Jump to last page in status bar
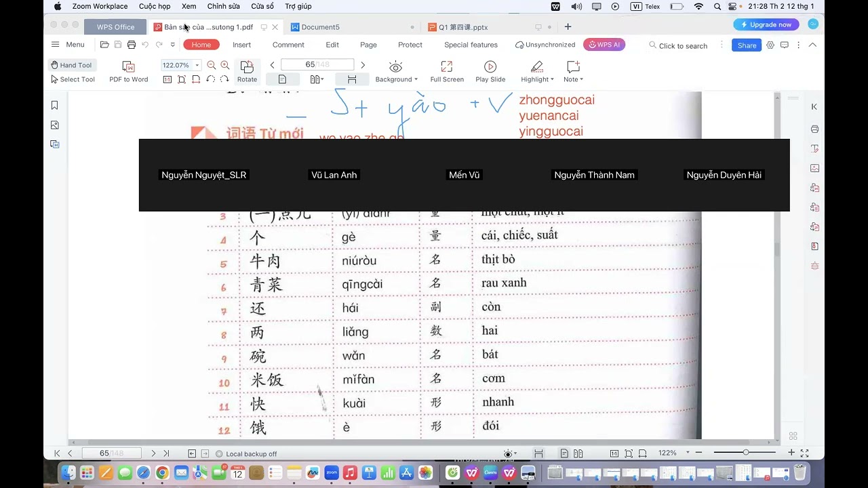868x488 pixels. (x=166, y=453)
